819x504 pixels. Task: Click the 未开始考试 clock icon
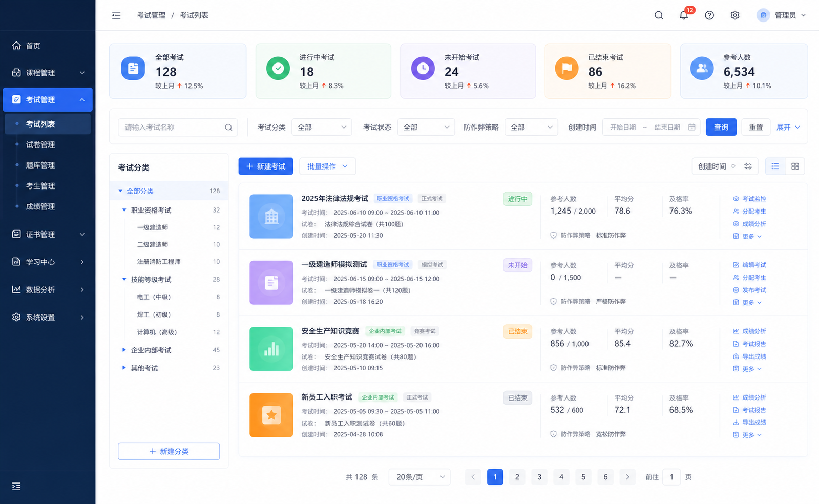pyautogui.click(x=423, y=68)
